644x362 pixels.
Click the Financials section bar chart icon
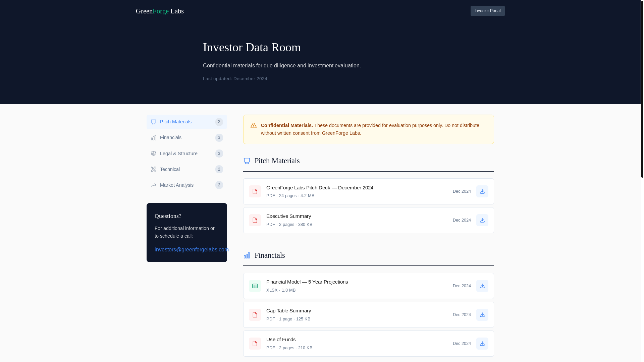pos(247,255)
